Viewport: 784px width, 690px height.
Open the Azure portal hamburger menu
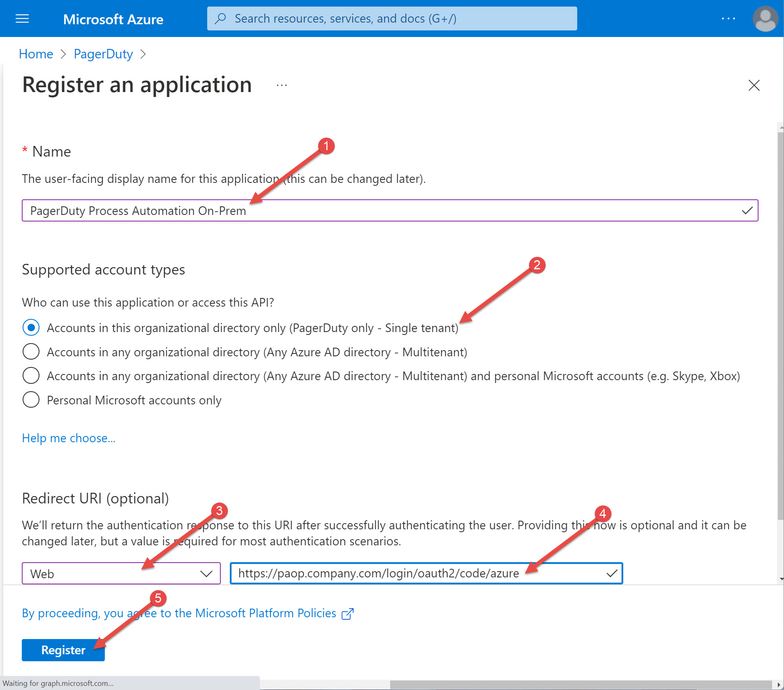click(x=22, y=19)
